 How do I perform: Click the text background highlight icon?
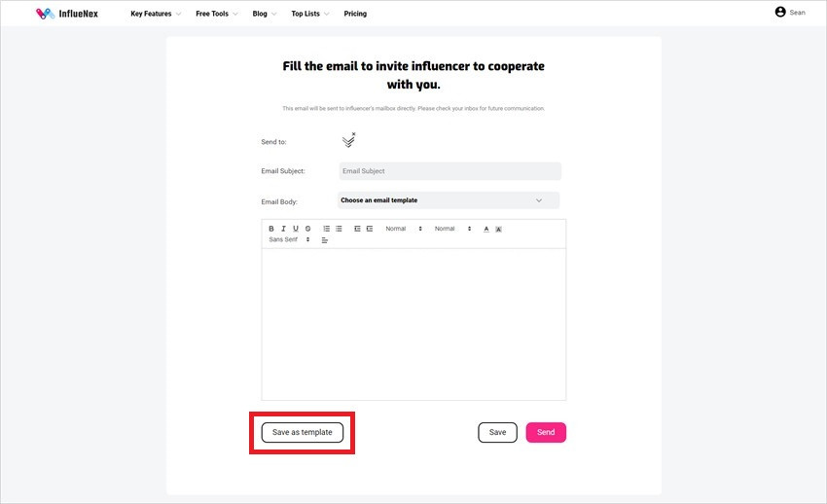(498, 229)
